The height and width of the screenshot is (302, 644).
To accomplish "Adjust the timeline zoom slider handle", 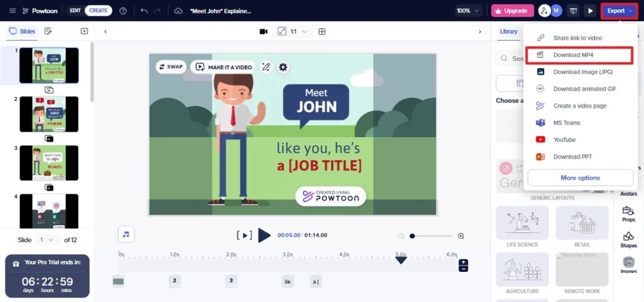I will 413,236.
